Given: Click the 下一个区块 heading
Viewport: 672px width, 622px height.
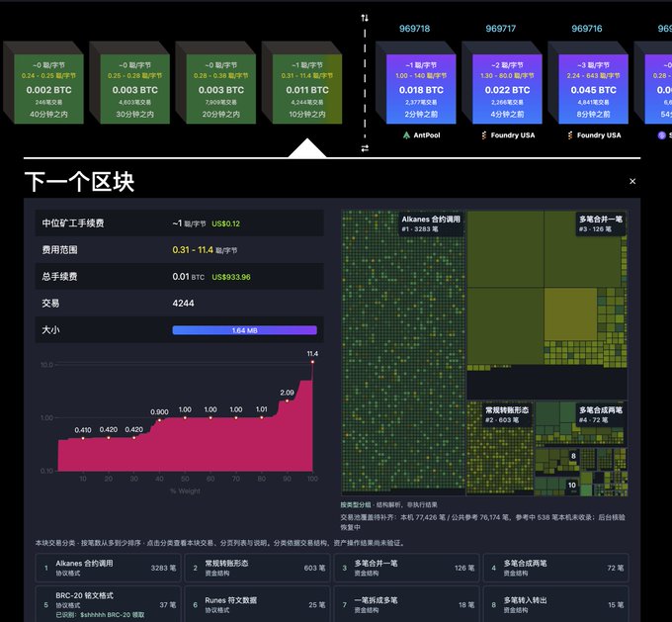Looking at the screenshot, I should point(79,182).
